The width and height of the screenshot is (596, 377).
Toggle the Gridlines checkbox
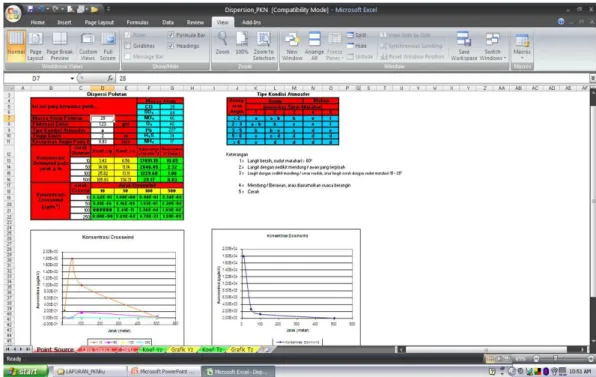point(128,46)
